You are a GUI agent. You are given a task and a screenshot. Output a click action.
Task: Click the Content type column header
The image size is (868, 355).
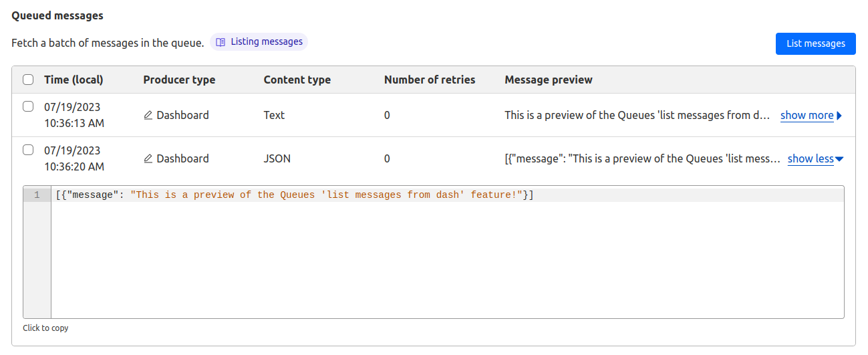click(x=297, y=80)
